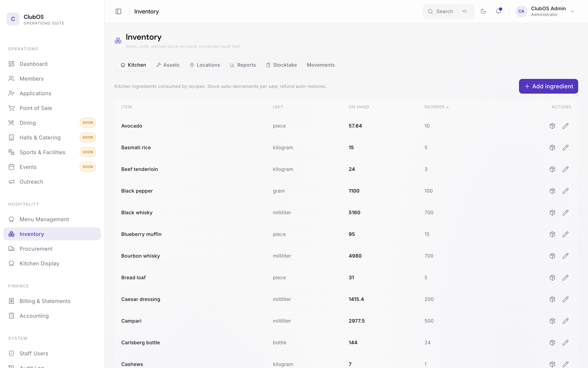Edit the Bourbon whisky item
Image resolution: width=588 pixels, height=368 pixels.
pyautogui.click(x=565, y=256)
